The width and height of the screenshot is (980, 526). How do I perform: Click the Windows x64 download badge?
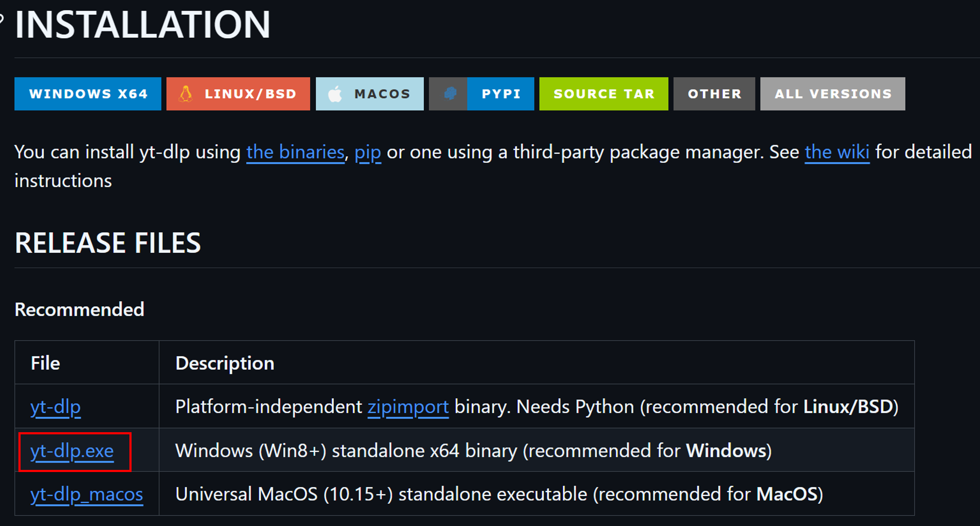point(88,94)
